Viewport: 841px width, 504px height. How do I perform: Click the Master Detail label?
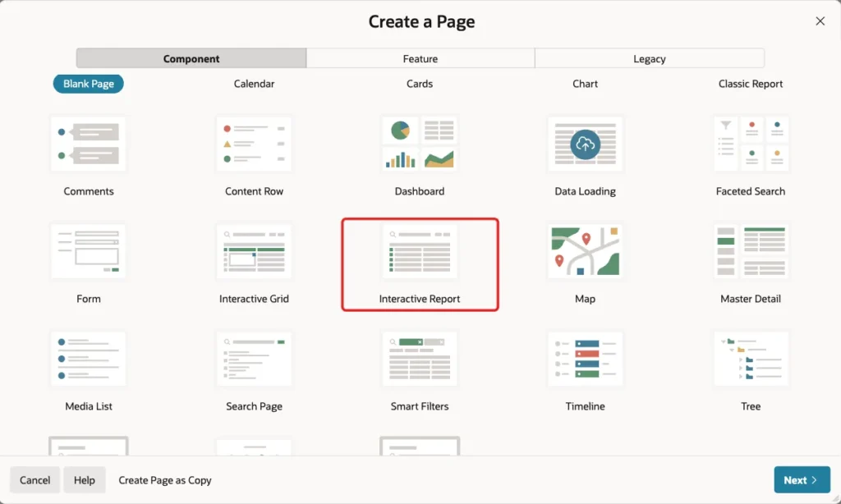(x=751, y=299)
